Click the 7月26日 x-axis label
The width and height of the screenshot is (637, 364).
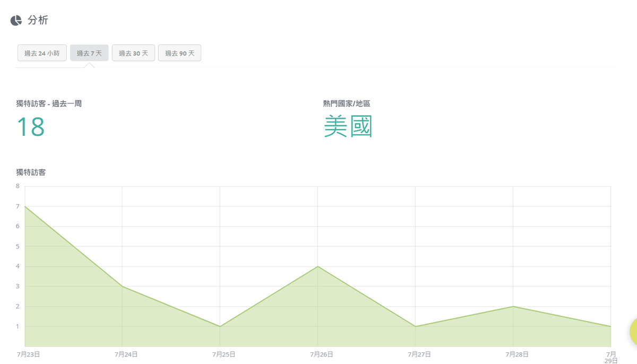tap(321, 354)
